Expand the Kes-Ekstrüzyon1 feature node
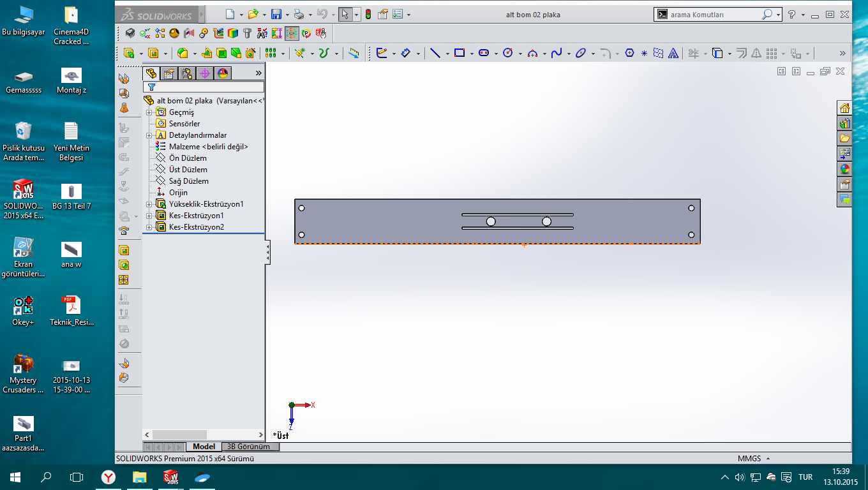Screen dimensions: 868x490 point(149,216)
